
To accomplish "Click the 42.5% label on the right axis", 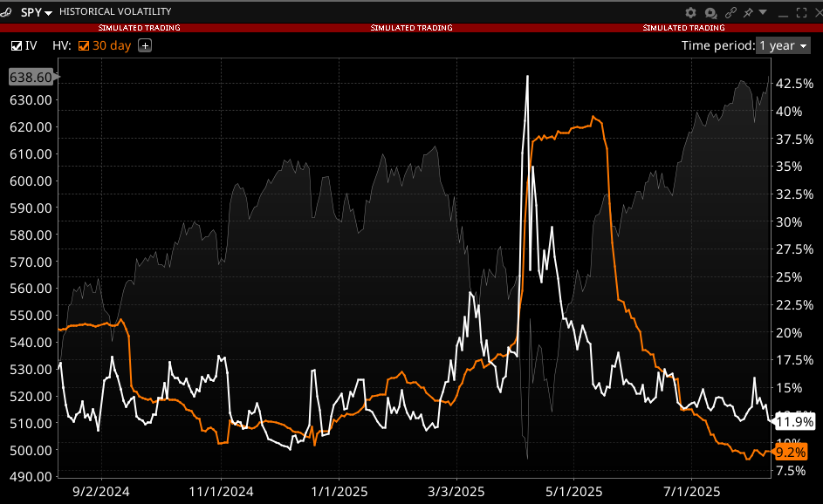I will 795,84.
